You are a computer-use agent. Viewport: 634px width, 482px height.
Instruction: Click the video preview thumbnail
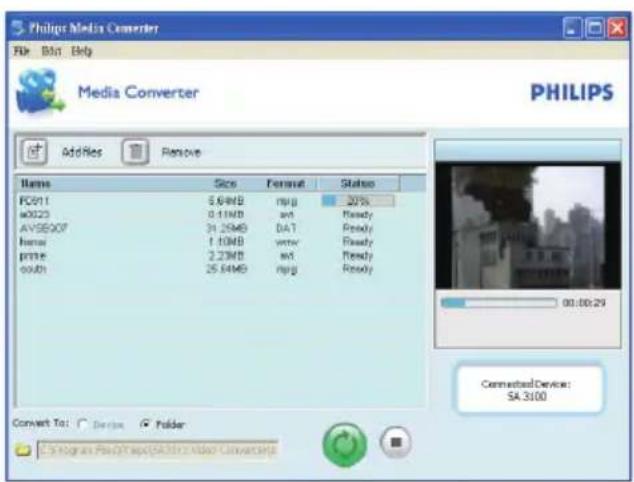[x=528, y=227]
